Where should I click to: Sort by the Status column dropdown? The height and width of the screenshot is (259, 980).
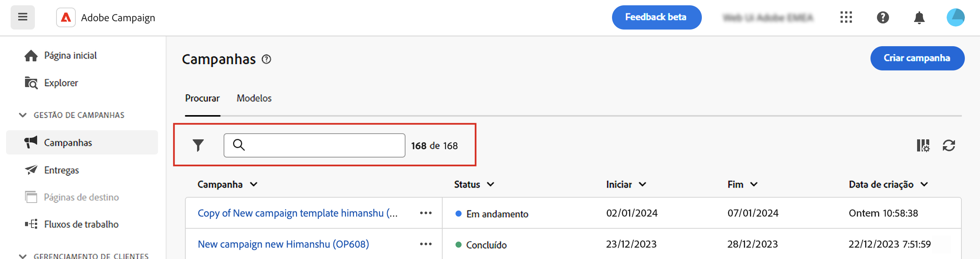pos(490,184)
